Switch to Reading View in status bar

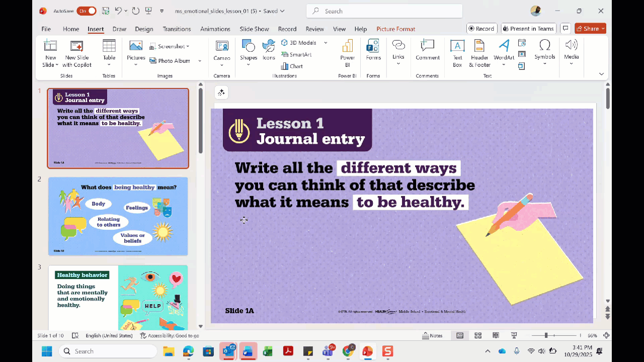click(496, 335)
